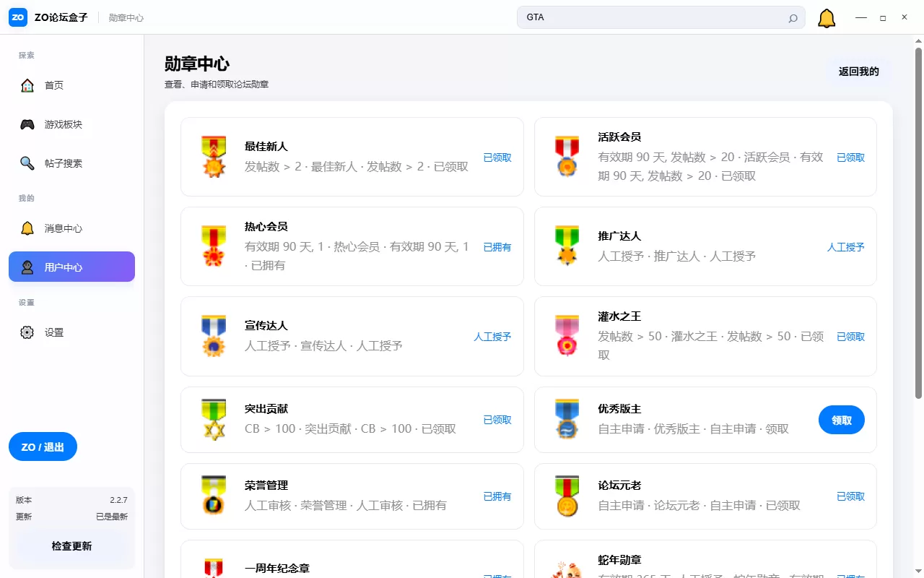Click the 帖子搜索 magnifier icon
This screenshot has height=578, width=924.
(27, 163)
